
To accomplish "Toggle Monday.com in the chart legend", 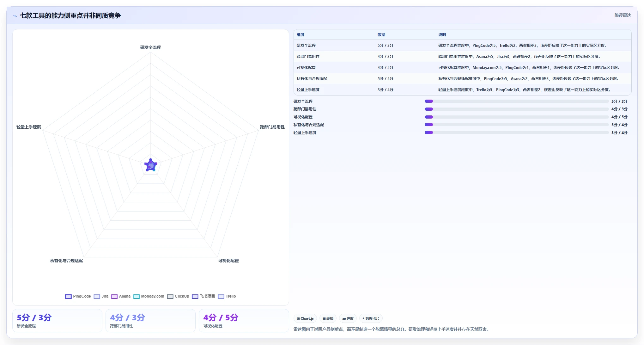I will 149,296.
